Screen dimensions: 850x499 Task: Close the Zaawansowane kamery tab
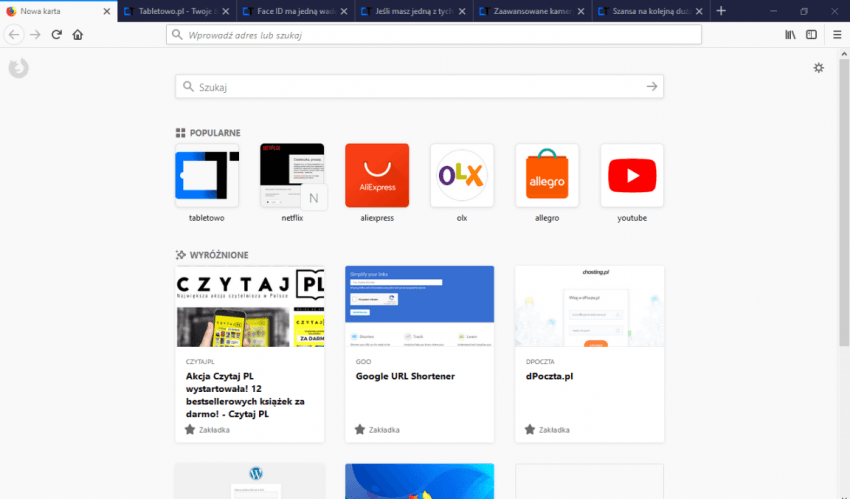tap(581, 11)
